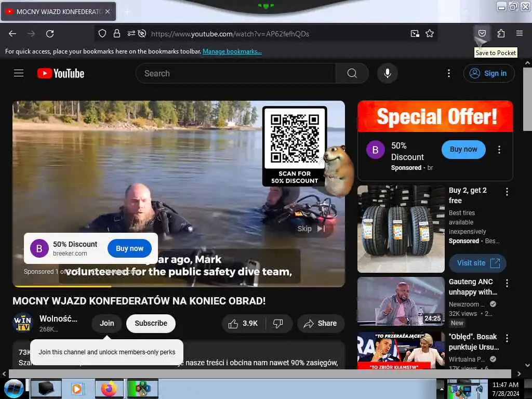The height and width of the screenshot is (399, 532).
Task: Click the horizontal scrollbar at bottom
Action: click(260, 374)
